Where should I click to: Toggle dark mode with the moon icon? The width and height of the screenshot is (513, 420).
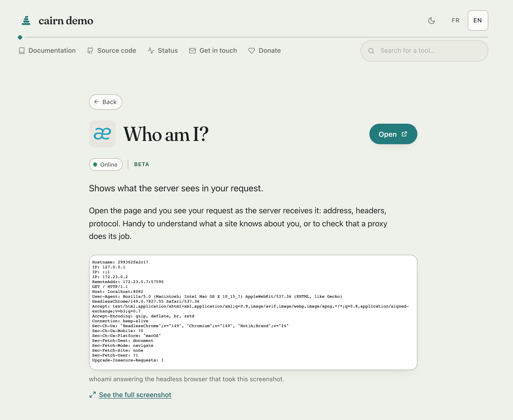432,21
